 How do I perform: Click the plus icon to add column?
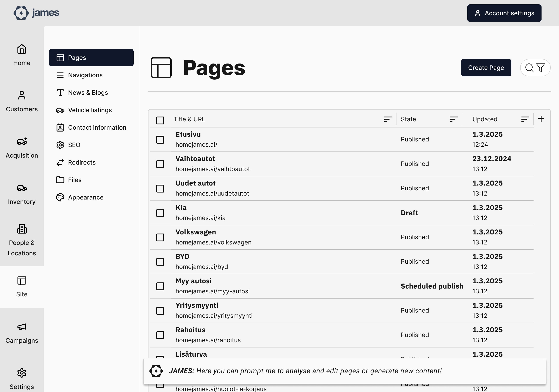point(541,119)
